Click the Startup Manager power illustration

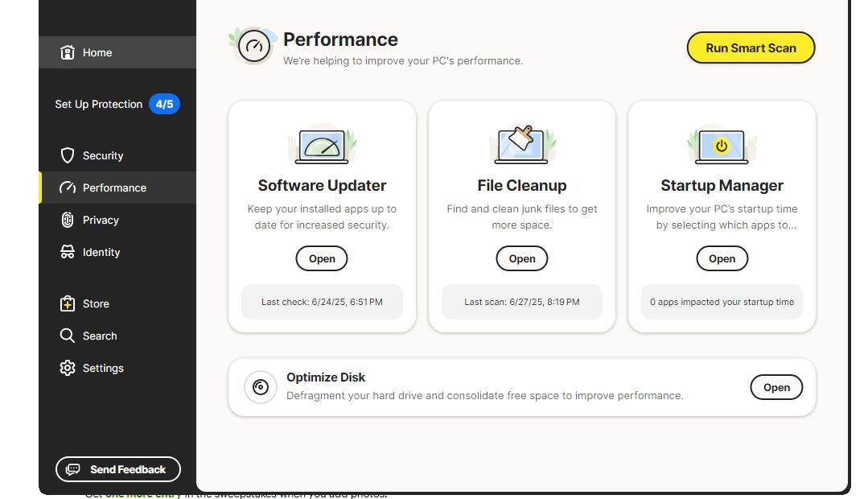click(722, 146)
